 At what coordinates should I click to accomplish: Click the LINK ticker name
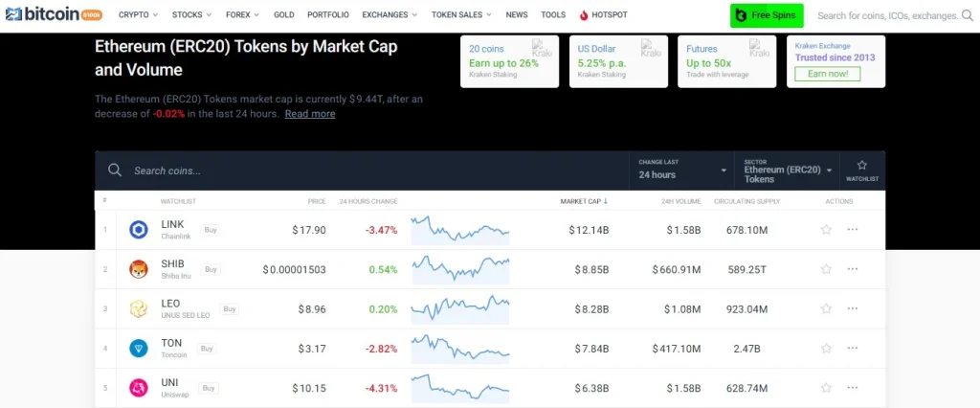click(171, 224)
